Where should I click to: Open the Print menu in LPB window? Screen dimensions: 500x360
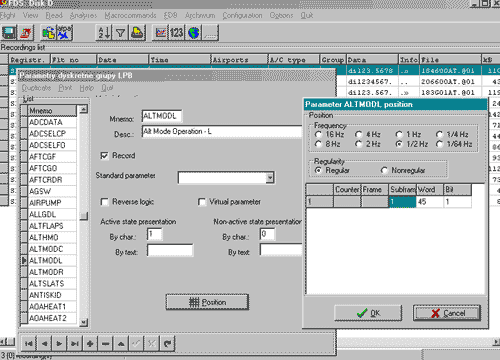[x=65, y=88]
